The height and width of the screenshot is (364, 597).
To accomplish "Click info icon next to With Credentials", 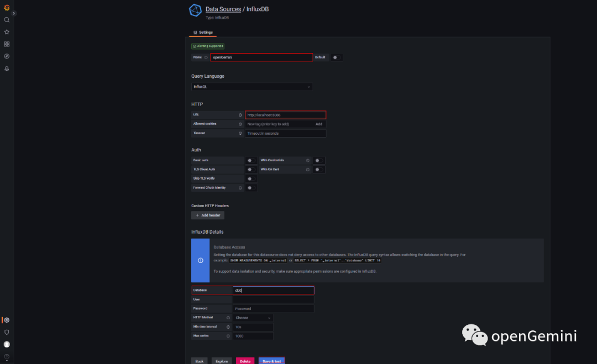I will (x=308, y=161).
